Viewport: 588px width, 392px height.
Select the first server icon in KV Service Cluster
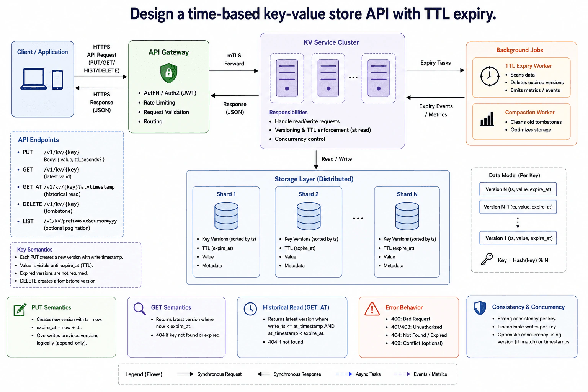click(x=287, y=78)
